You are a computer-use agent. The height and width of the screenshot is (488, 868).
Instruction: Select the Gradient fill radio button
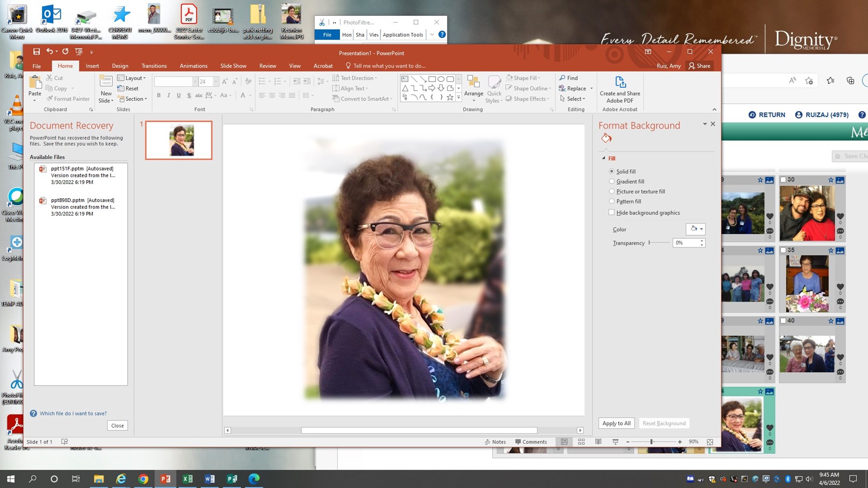pos(611,181)
